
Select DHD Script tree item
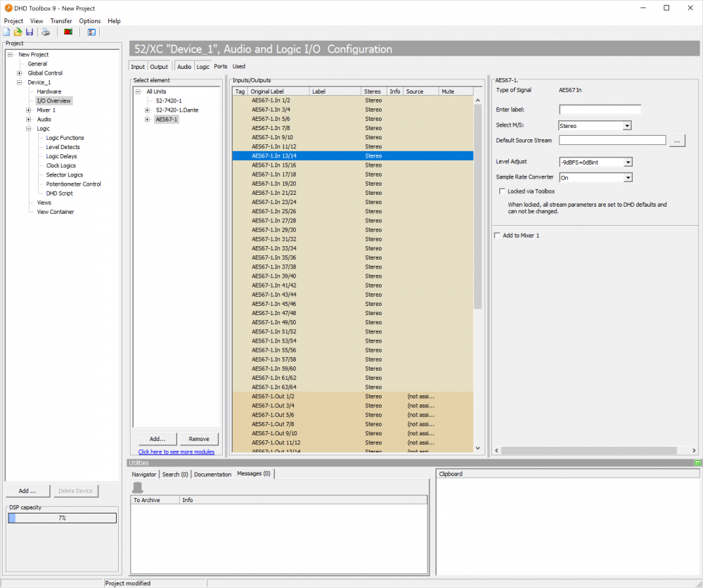tap(59, 193)
